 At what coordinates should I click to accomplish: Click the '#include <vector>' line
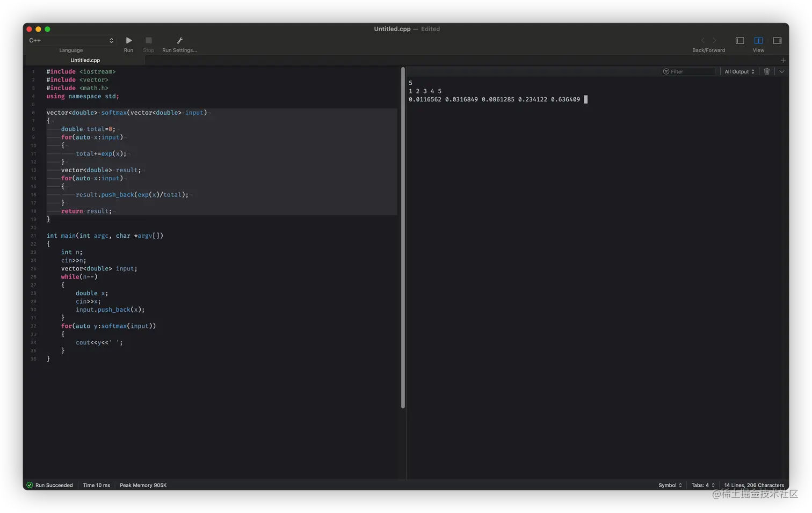pyautogui.click(x=77, y=80)
